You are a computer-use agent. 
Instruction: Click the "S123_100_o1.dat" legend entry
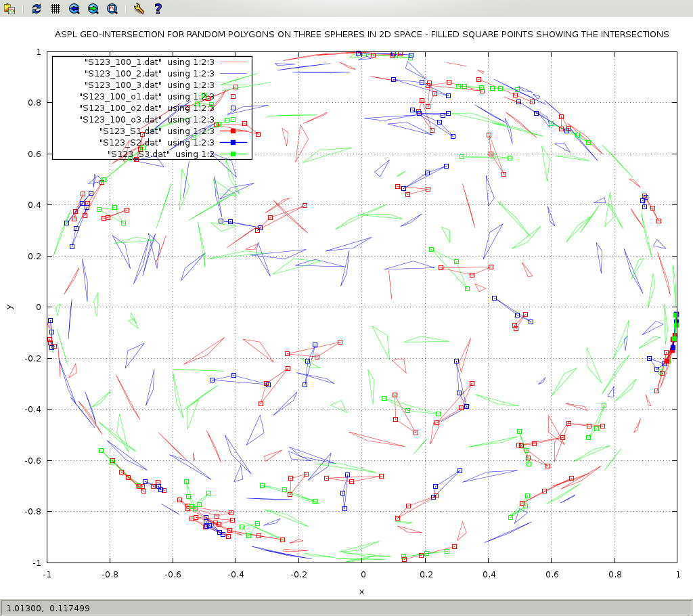click(x=120, y=96)
